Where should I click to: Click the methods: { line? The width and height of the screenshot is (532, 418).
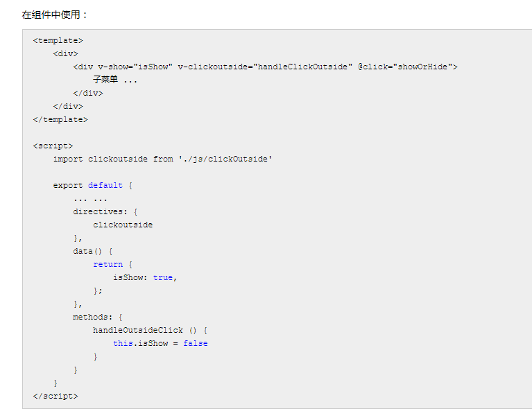98,317
